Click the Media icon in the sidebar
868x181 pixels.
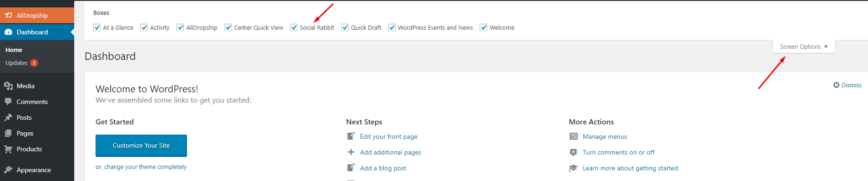click(x=8, y=86)
